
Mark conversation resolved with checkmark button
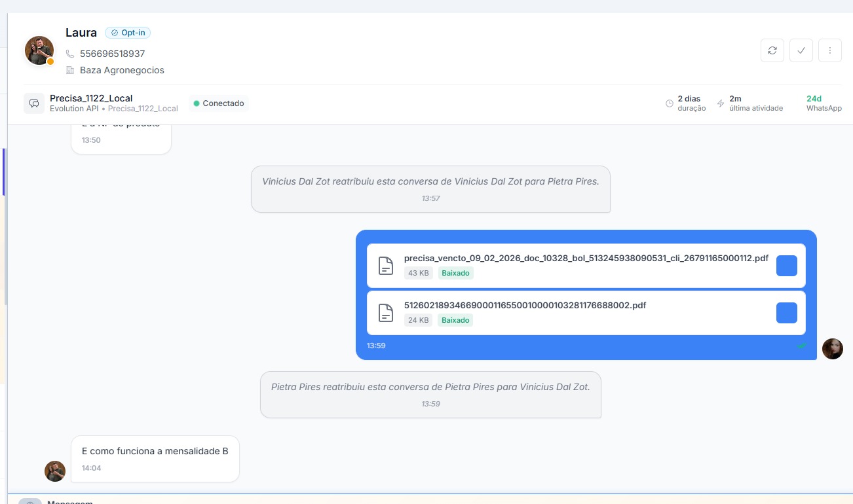point(801,50)
